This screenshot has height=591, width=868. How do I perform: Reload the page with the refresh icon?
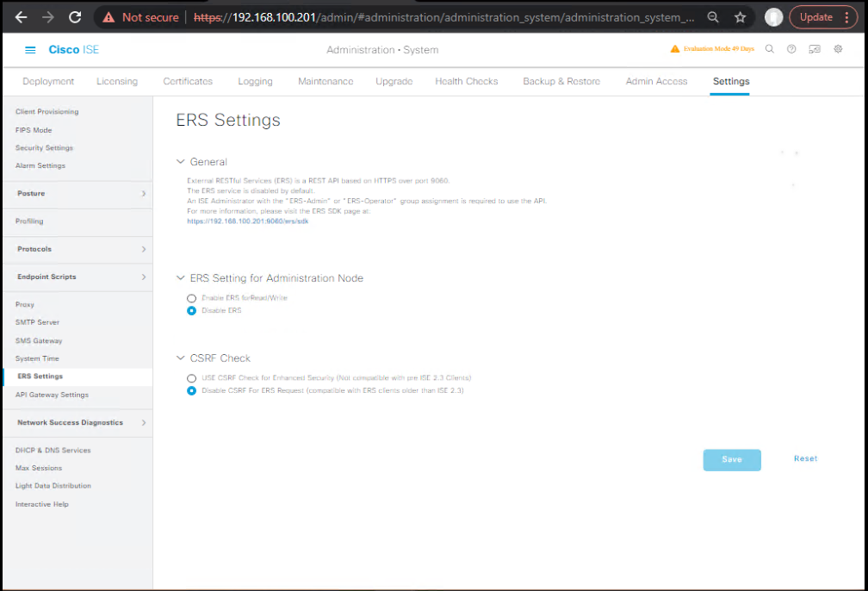click(x=75, y=17)
